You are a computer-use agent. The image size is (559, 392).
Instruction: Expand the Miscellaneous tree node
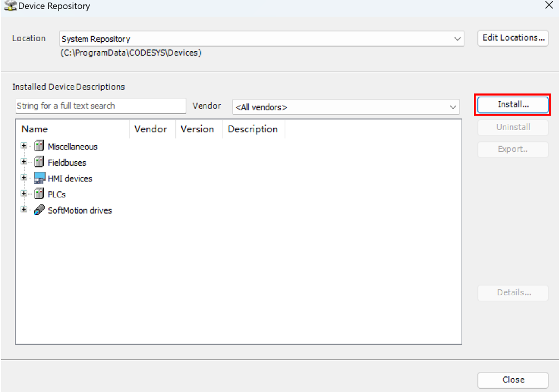click(x=24, y=146)
